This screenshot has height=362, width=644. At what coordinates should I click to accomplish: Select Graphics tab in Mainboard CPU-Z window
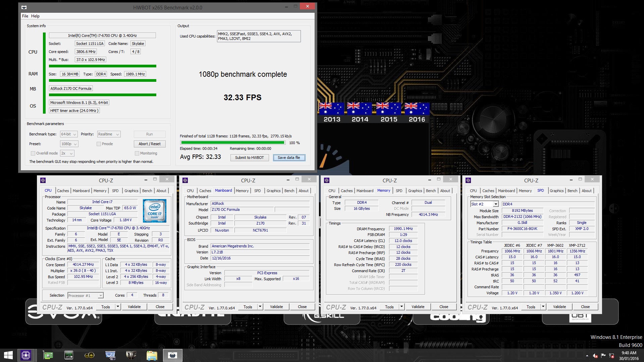point(274,191)
